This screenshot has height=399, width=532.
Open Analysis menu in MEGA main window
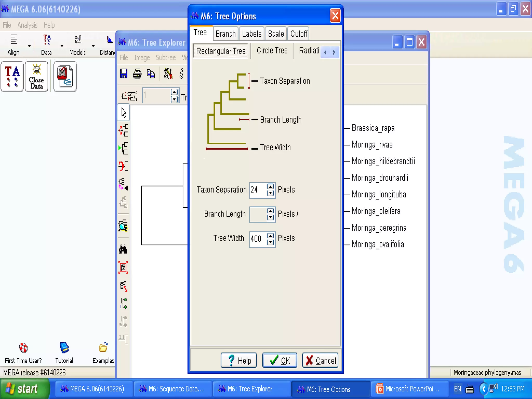coord(28,25)
